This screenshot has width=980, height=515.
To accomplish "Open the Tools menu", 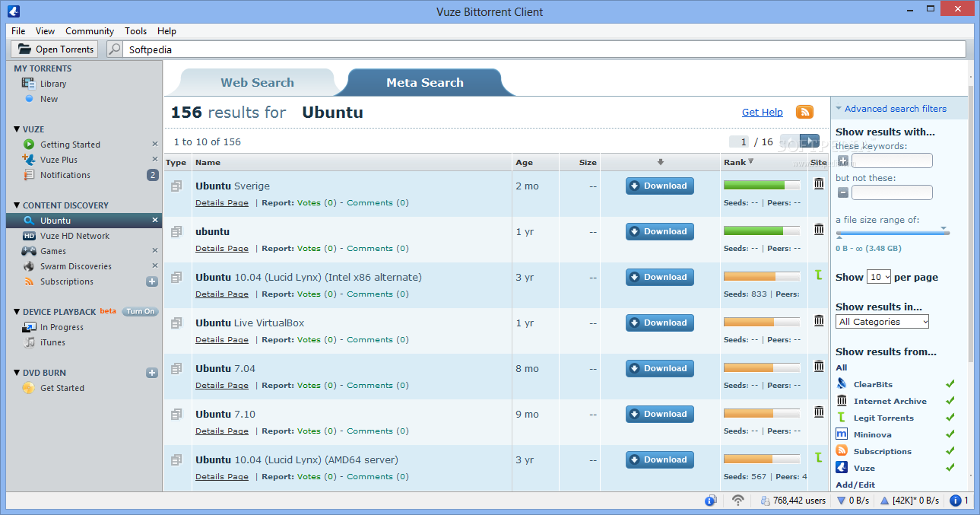I will tap(135, 31).
